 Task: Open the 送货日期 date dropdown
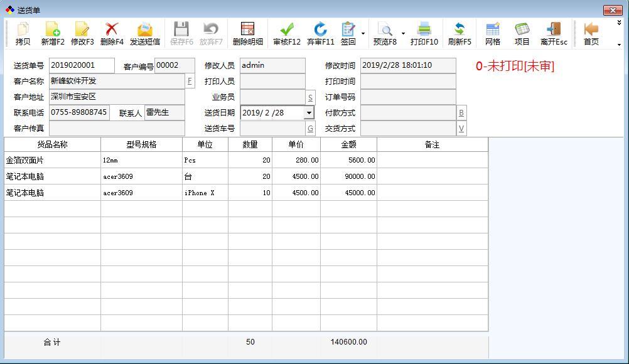click(309, 112)
